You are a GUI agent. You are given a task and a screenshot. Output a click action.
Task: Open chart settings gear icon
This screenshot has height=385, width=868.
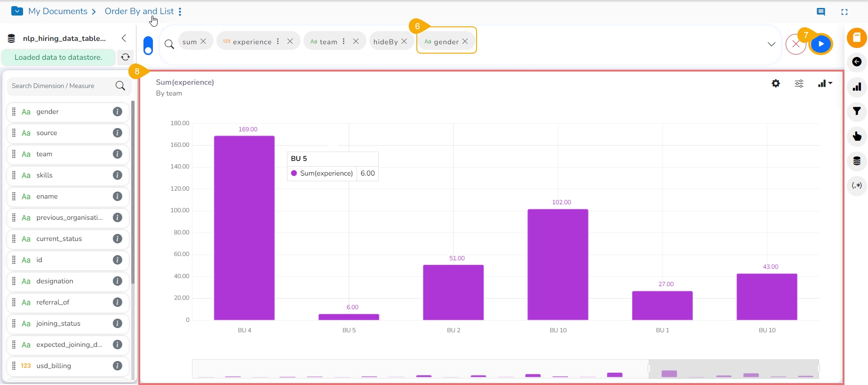pos(776,84)
